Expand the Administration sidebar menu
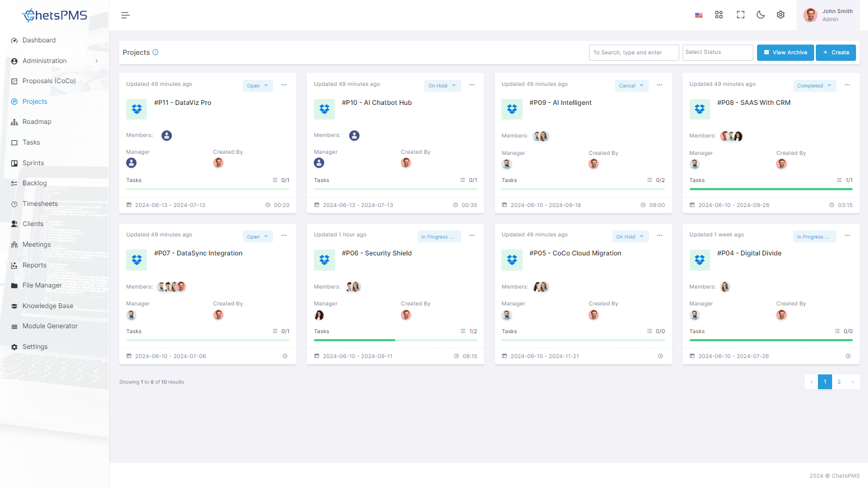The width and height of the screenshot is (868, 488). [54, 61]
